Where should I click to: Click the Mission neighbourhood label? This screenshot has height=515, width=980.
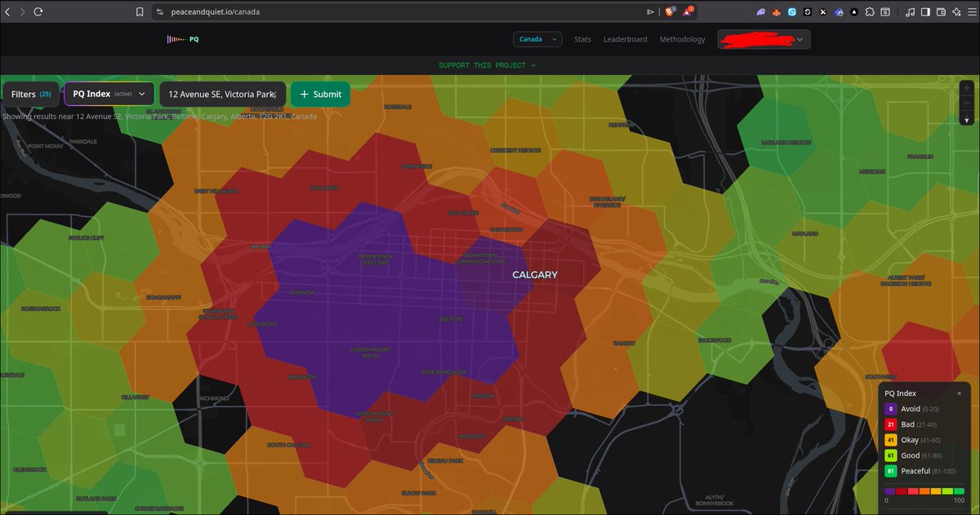(483, 396)
